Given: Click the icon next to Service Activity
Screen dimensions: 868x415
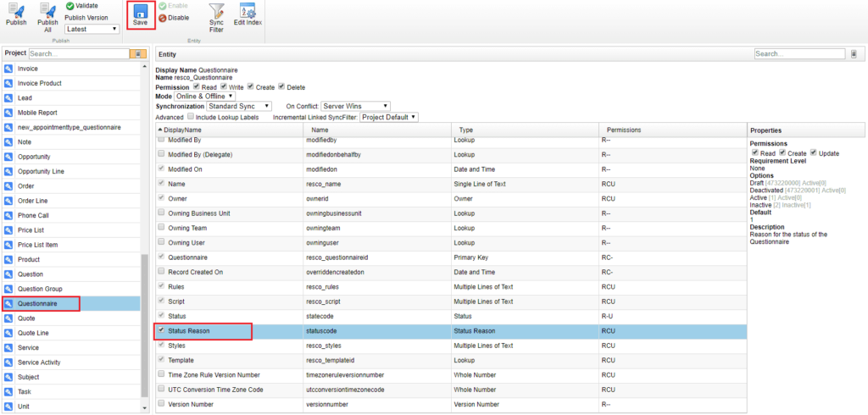Looking at the screenshot, I should (8, 362).
